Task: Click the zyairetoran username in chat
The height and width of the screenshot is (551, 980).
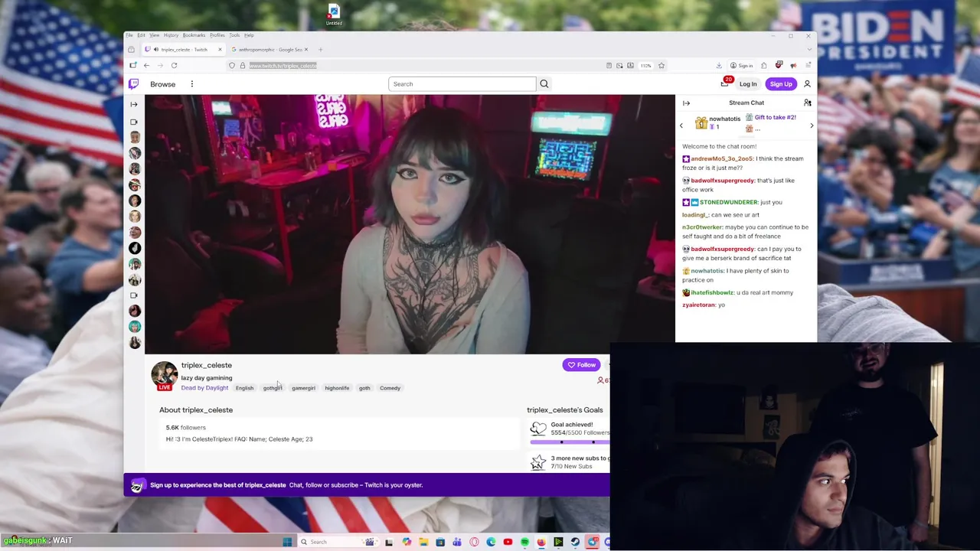Action: pyautogui.click(x=698, y=305)
